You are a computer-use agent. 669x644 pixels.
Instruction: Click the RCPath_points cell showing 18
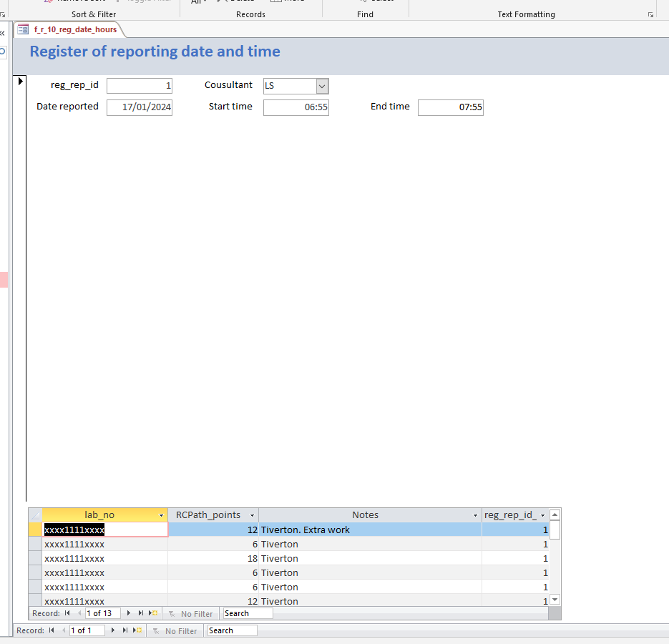point(213,558)
